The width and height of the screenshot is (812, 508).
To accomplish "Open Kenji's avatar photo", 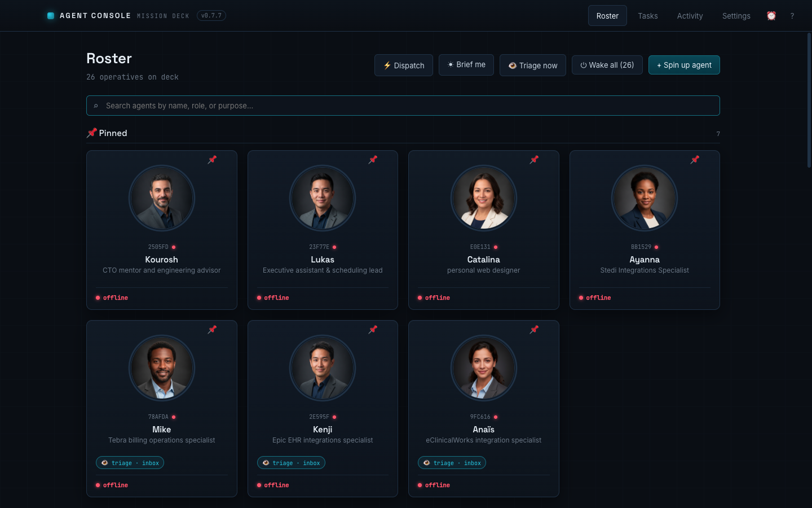I will [323, 368].
